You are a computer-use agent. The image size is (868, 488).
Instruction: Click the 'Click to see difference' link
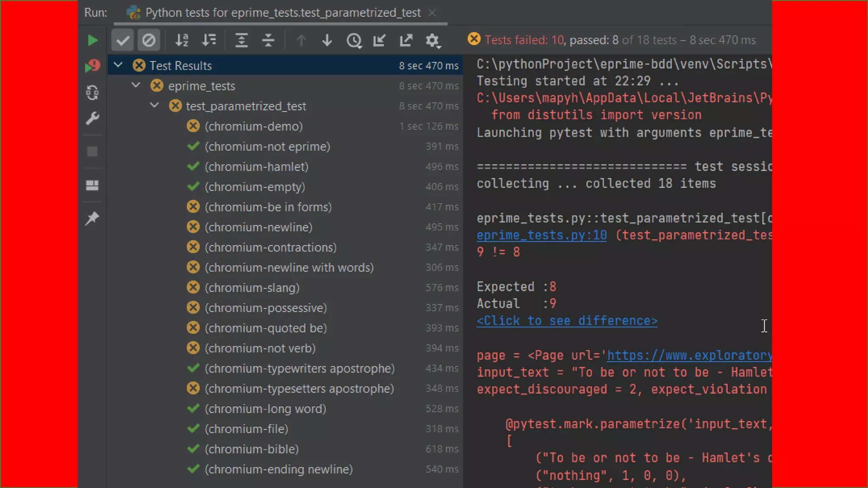(567, 321)
